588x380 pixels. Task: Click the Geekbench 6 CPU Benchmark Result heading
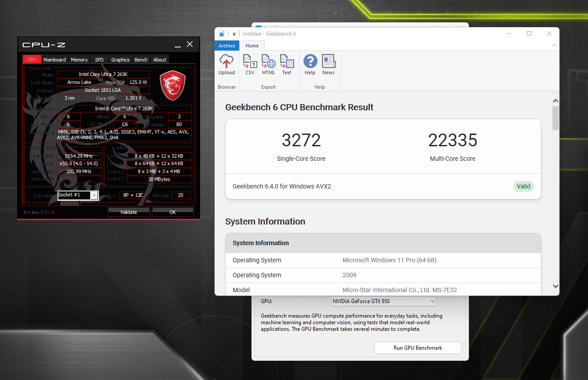tap(299, 107)
